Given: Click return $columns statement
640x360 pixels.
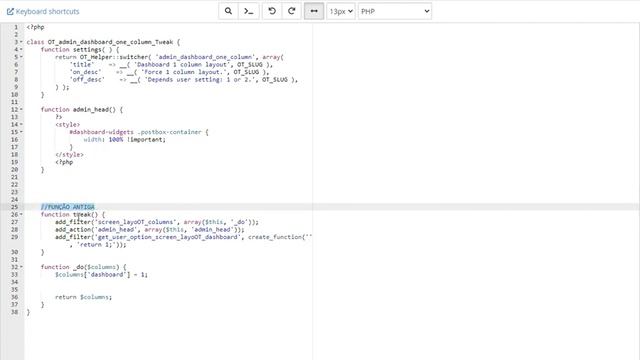Looking at the screenshot, I should 83,297.
